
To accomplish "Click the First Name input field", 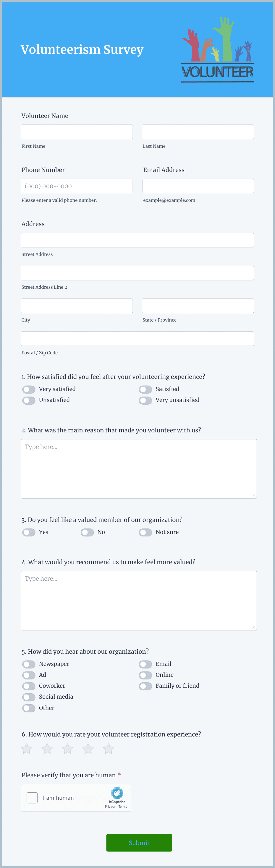I will tap(77, 132).
